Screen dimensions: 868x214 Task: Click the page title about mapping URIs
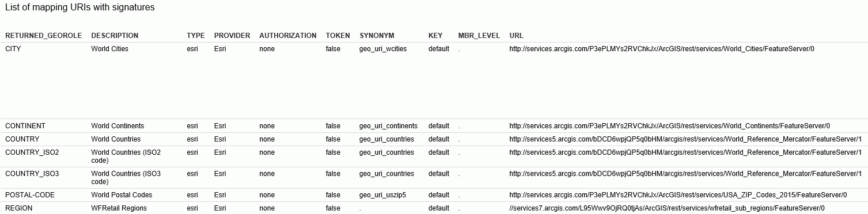(x=79, y=8)
